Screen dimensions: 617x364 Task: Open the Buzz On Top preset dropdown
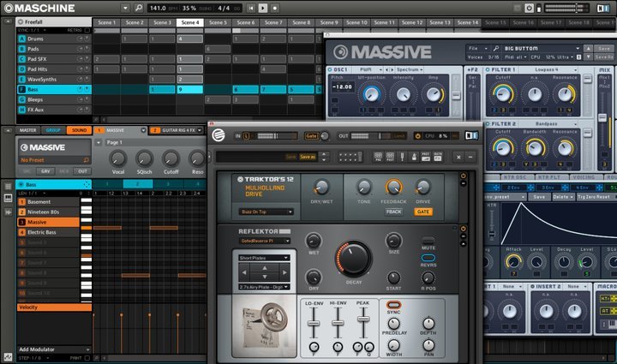266,212
